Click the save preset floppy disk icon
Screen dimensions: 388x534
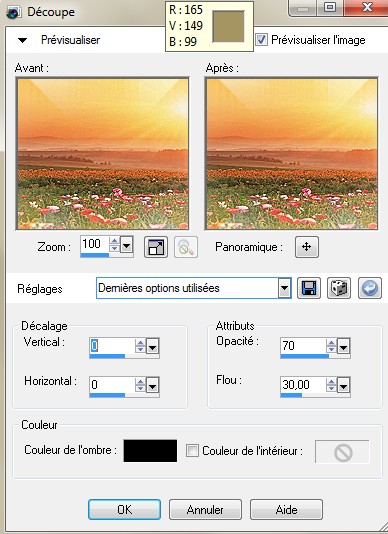(x=309, y=288)
